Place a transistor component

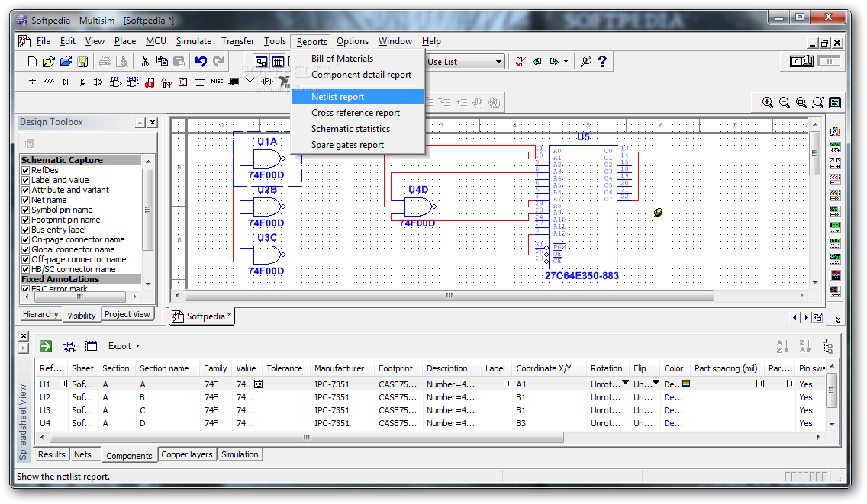tap(82, 82)
